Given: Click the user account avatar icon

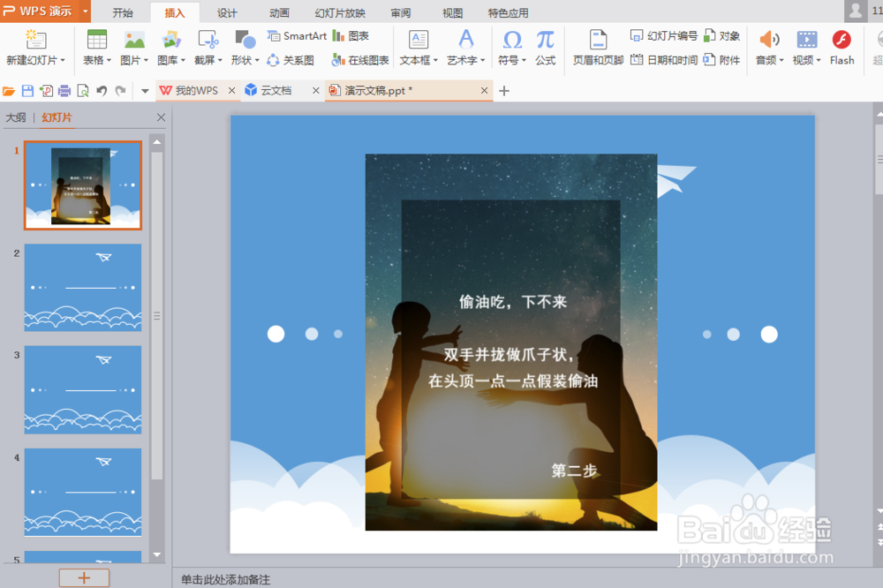Looking at the screenshot, I should (856, 11).
